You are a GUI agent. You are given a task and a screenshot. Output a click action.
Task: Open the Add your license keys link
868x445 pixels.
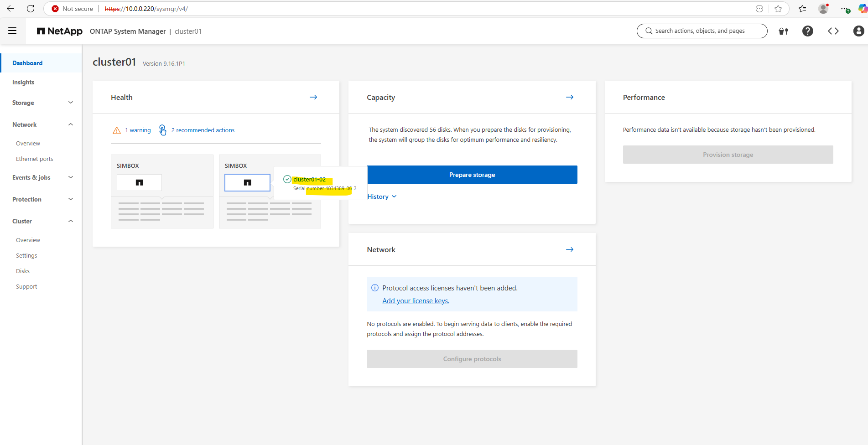click(x=416, y=300)
